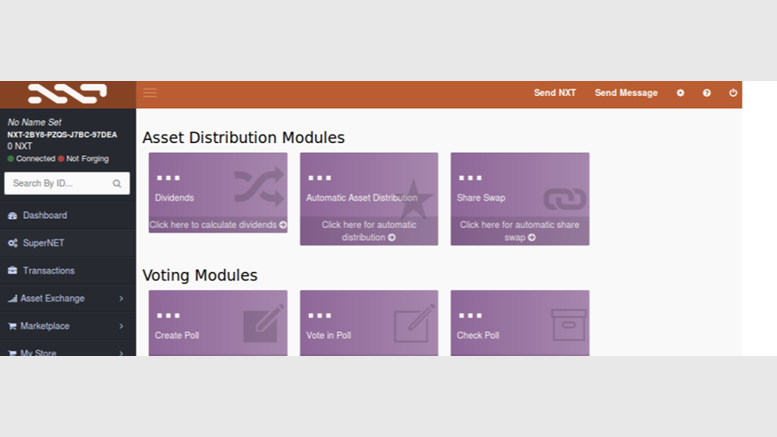
Task: Click the 0 NXT balance text
Action: 20,146
